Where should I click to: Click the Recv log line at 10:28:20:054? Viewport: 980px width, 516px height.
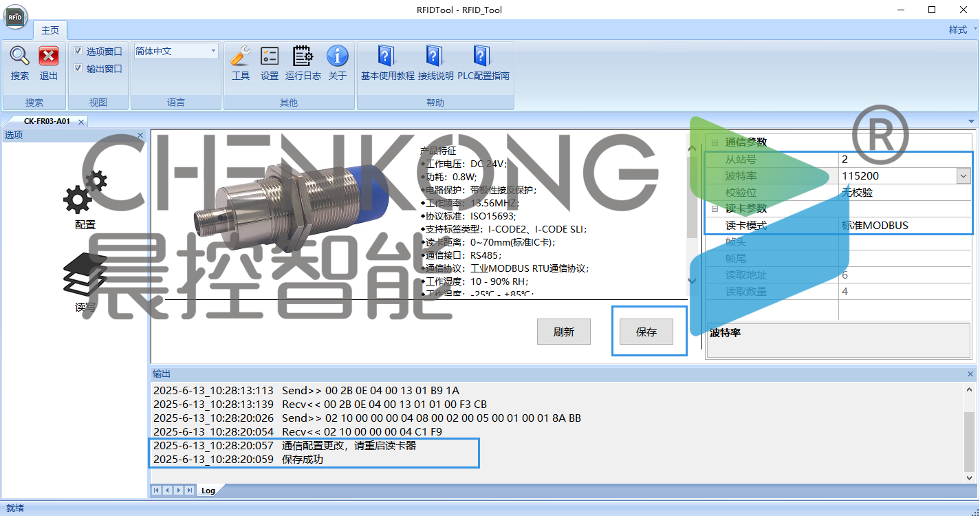(x=298, y=431)
